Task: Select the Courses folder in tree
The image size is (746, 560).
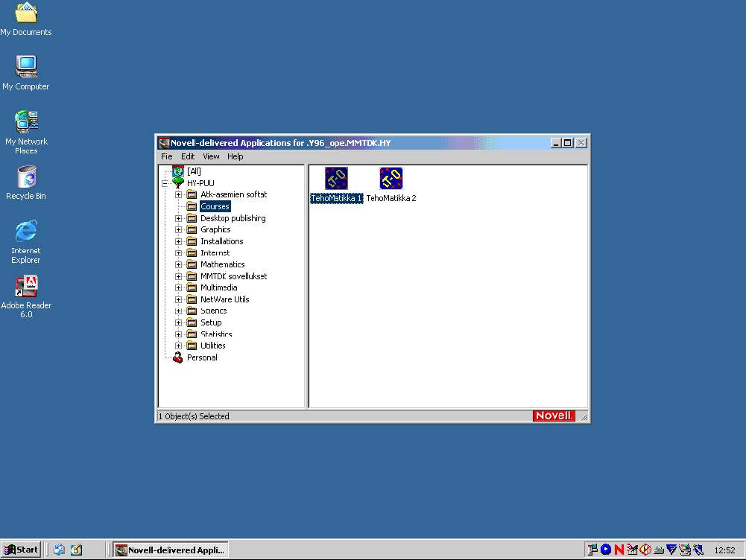Action: (215, 206)
